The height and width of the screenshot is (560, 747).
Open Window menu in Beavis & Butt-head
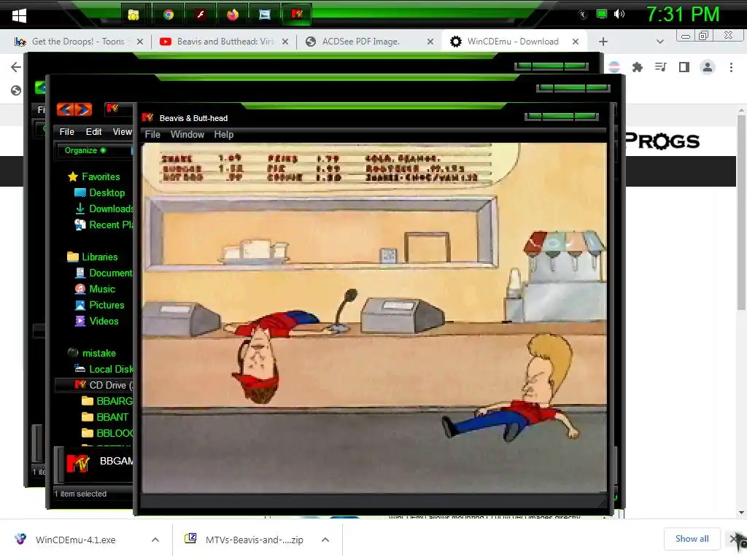pyautogui.click(x=187, y=135)
